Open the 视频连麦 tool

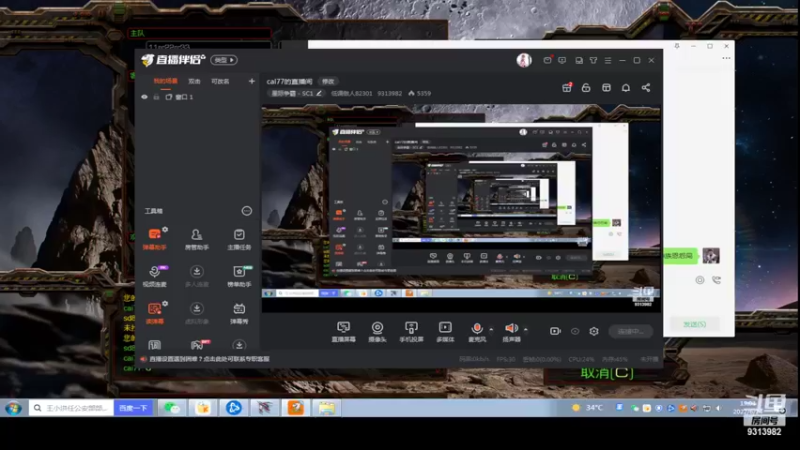[x=154, y=276]
